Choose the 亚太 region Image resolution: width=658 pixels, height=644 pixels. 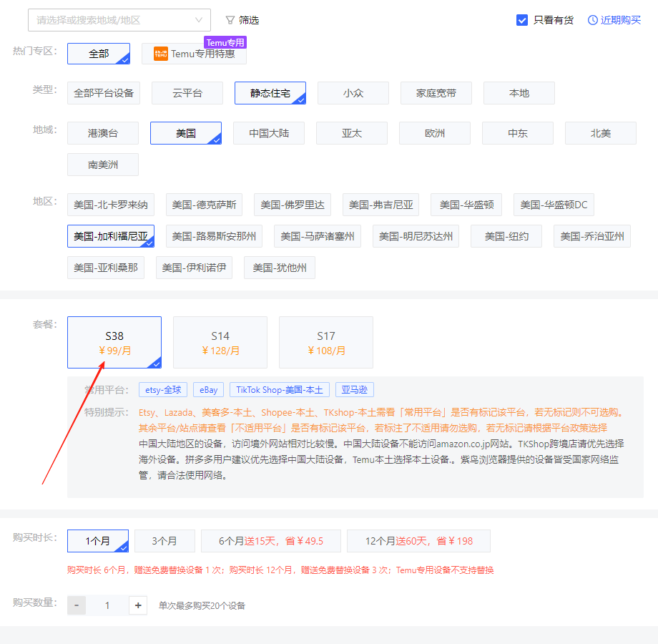352,133
